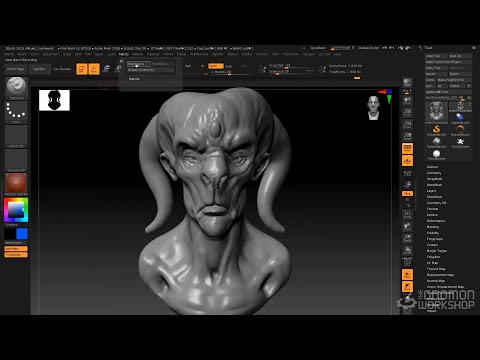The height and width of the screenshot is (360, 480).
Task: Select the SimpleBrush tool icon
Action: click(x=436, y=130)
